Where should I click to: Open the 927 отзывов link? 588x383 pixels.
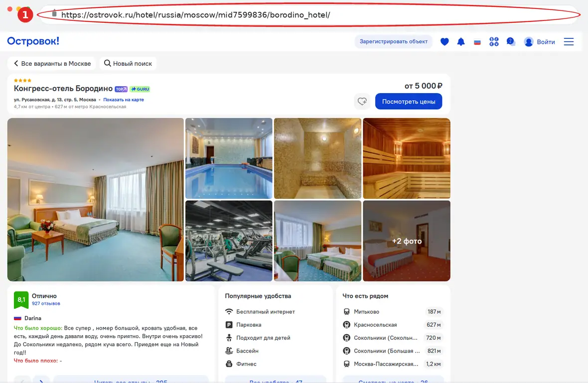pos(46,303)
